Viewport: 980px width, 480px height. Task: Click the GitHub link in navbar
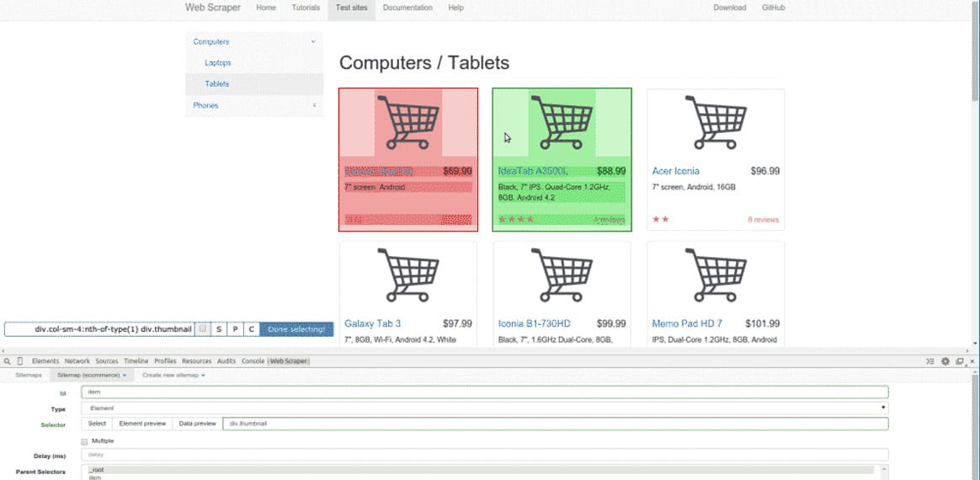pyautogui.click(x=773, y=8)
